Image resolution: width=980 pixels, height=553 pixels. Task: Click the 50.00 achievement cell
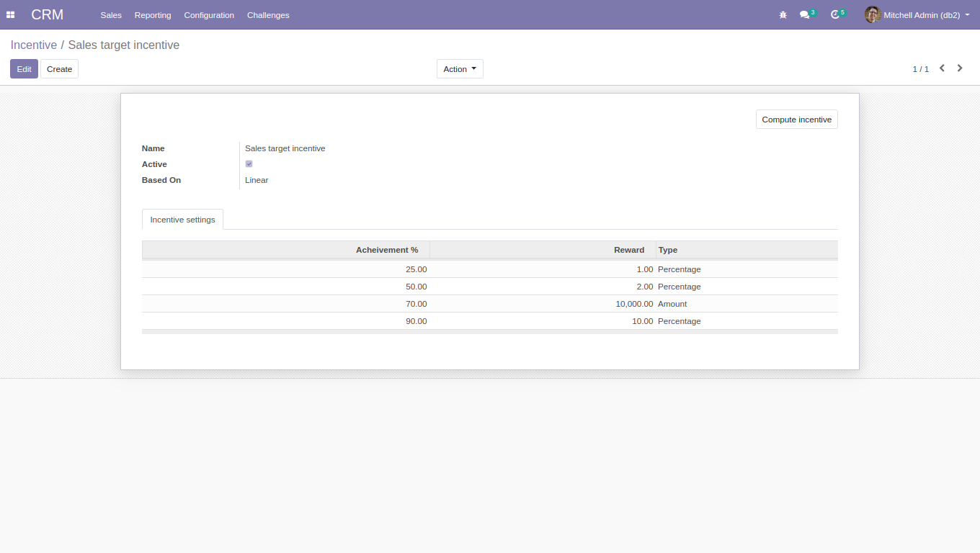coord(286,287)
